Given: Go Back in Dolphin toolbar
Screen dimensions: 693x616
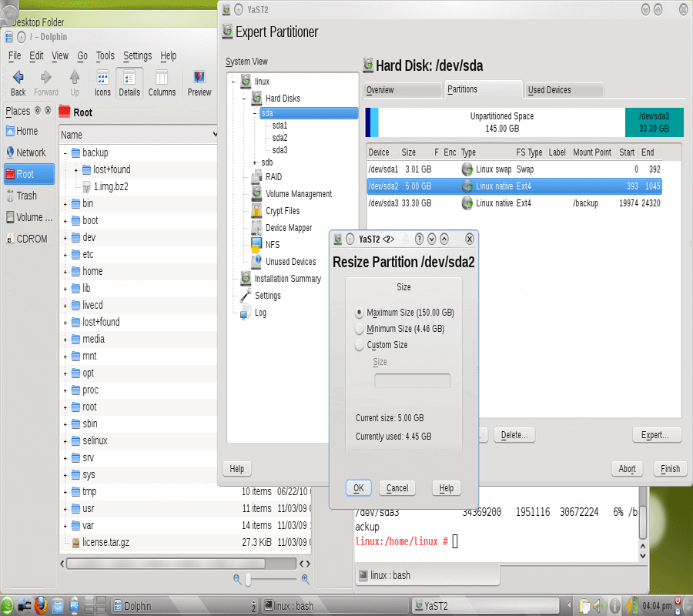Looking at the screenshot, I should pyautogui.click(x=18, y=82).
